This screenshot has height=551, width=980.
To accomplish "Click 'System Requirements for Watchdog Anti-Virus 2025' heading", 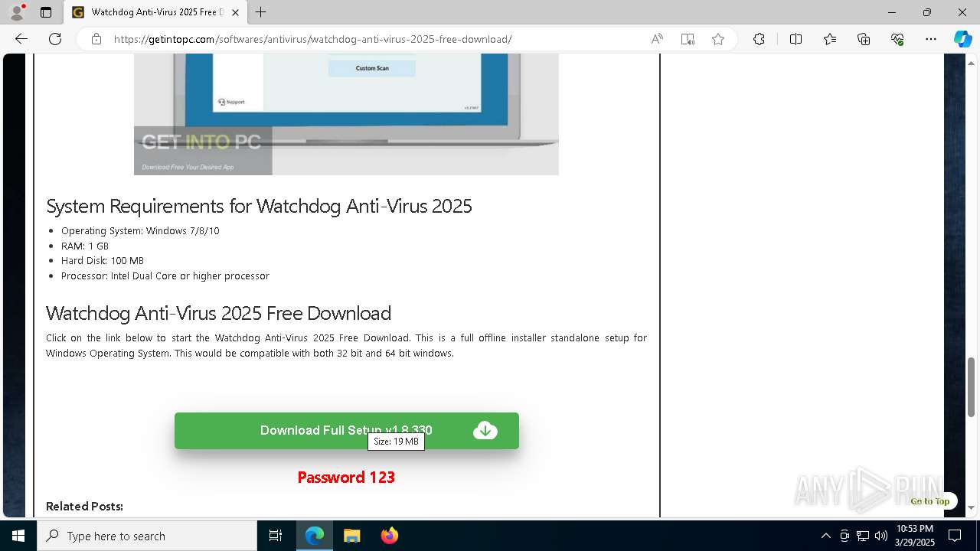I will click(x=259, y=206).
